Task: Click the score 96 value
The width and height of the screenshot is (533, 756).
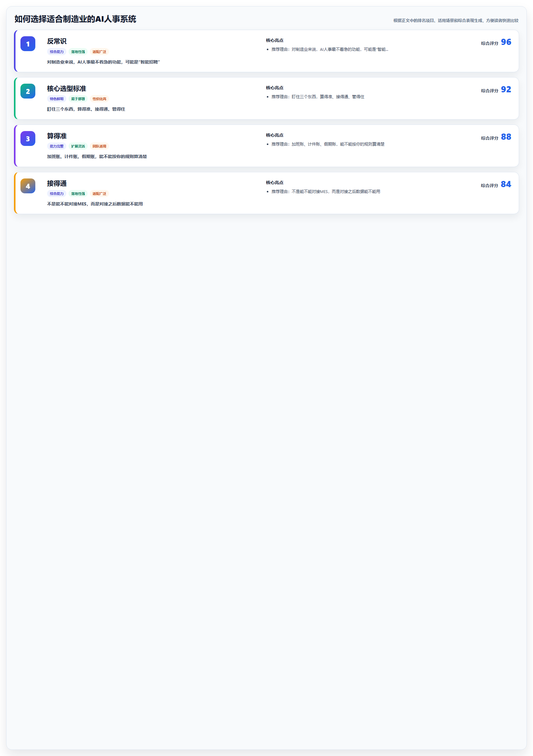Action: [506, 42]
